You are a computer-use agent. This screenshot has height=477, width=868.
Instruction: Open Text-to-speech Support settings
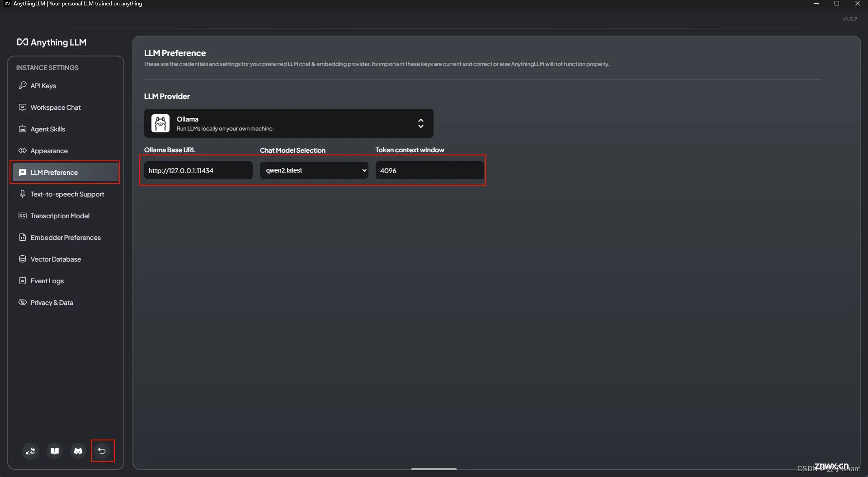66,194
